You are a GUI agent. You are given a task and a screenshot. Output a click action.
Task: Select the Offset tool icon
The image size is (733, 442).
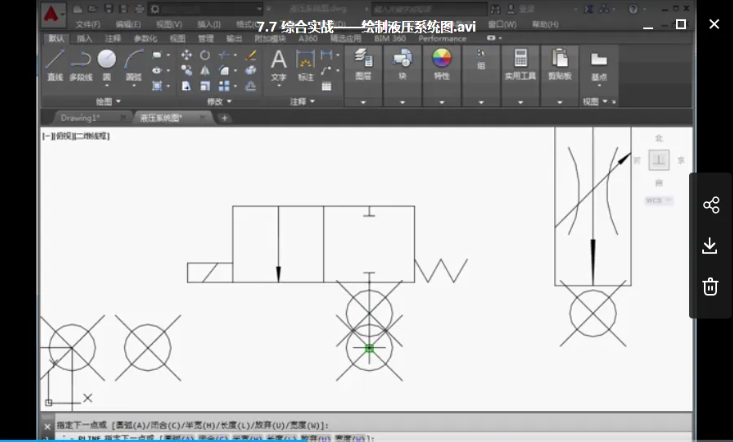click(x=251, y=86)
